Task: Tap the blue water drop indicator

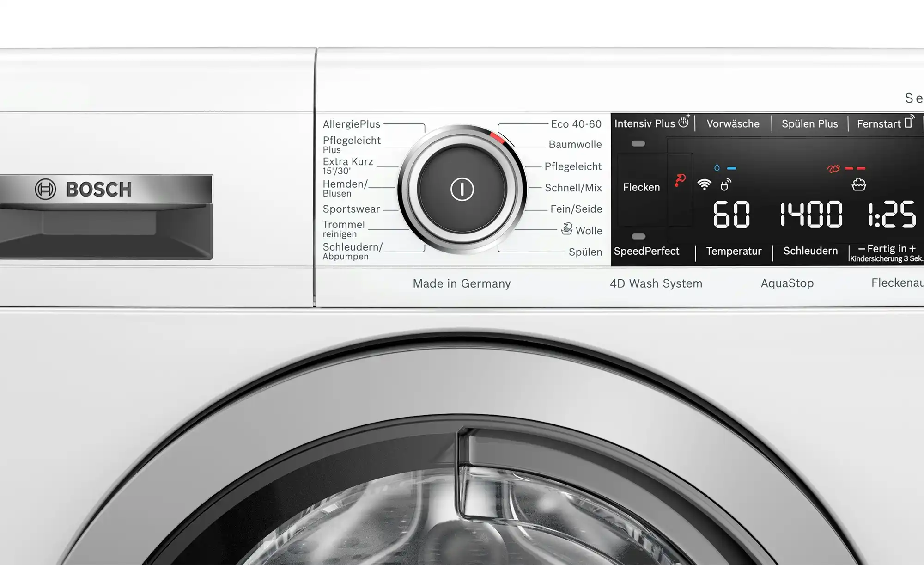Action: 717,168
